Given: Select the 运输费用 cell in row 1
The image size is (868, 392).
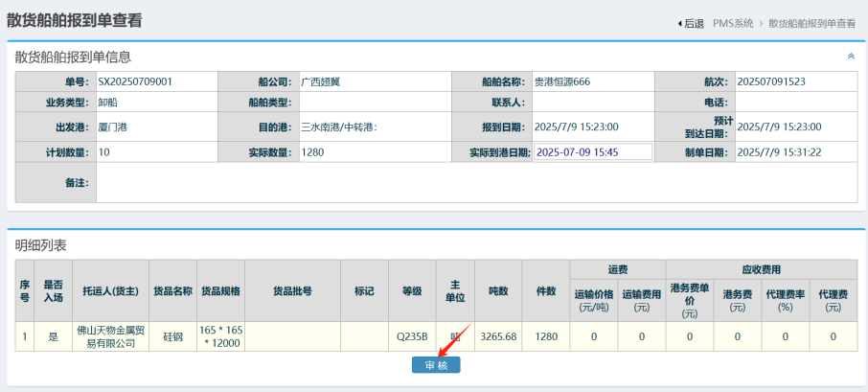Looking at the screenshot, I should (641, 336).
